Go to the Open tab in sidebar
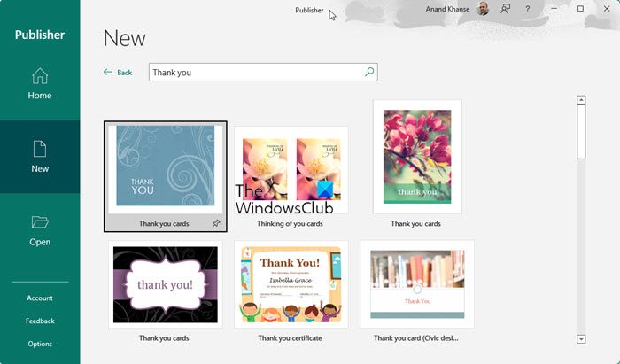Viewport: 620px width, 364px height. click(x=40, y=230)
